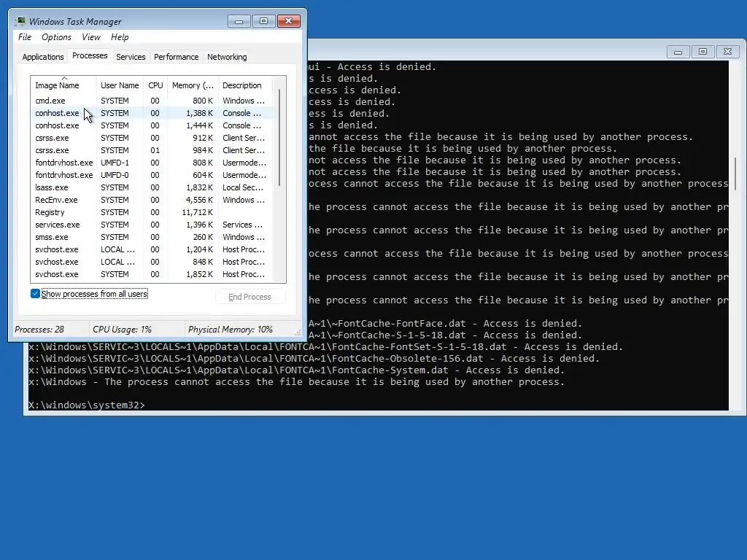Click the FontCache-Obsolete-156.dat output line

click(x=314, y=359)
